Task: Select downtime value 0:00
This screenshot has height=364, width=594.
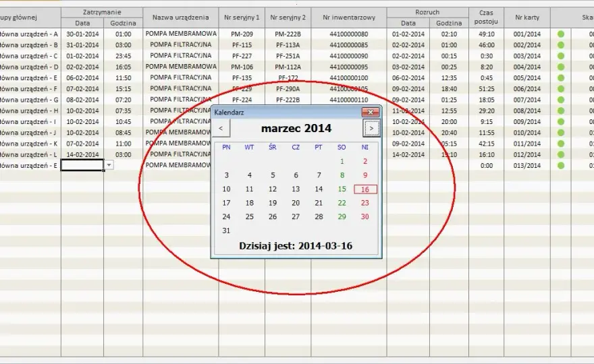Action: [x=487, y=166]
